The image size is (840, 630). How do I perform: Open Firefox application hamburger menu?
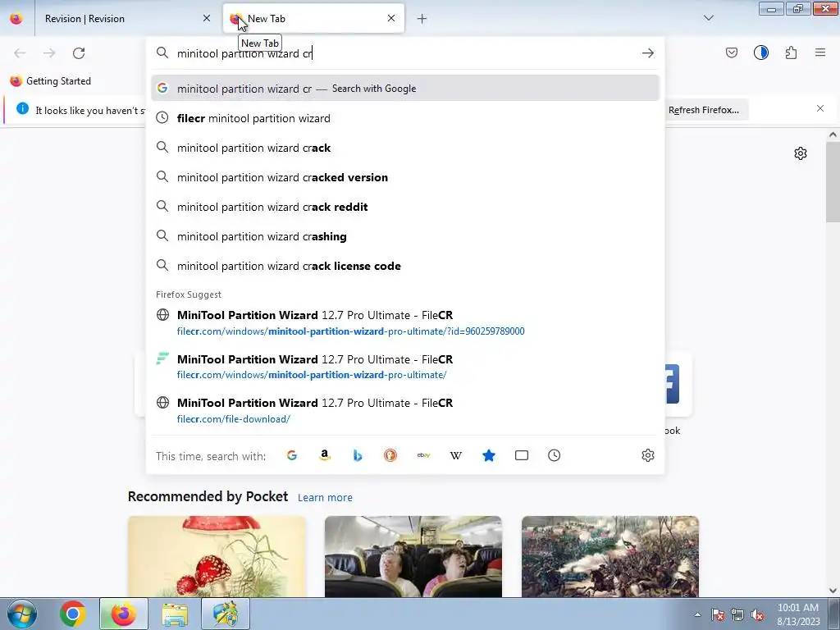(820, 52)
